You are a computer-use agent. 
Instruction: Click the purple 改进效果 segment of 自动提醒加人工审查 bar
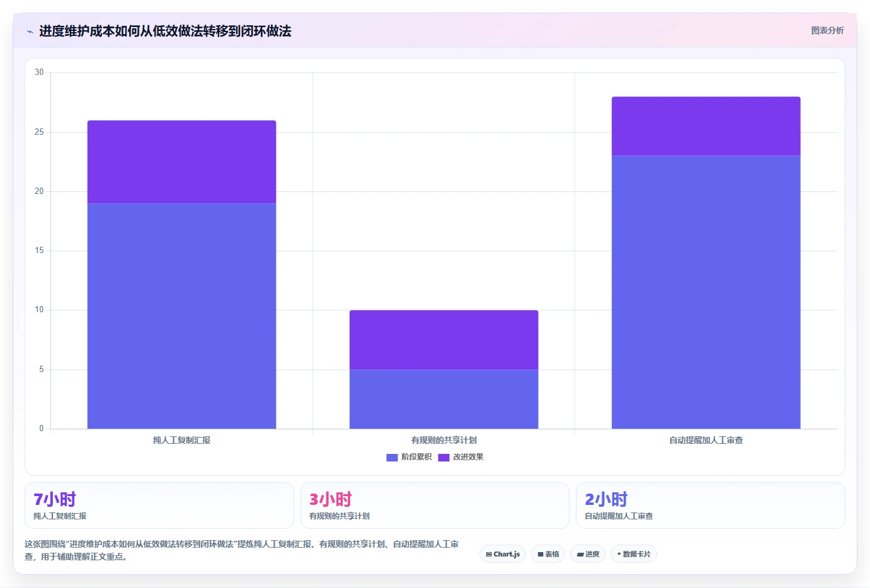(x=706, y=126)
